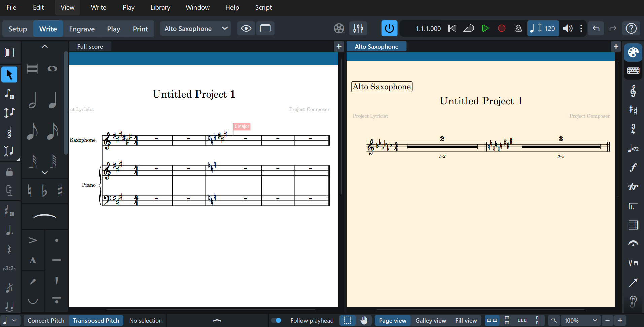
Task: Open the Library menu
Action: (160, 7)
